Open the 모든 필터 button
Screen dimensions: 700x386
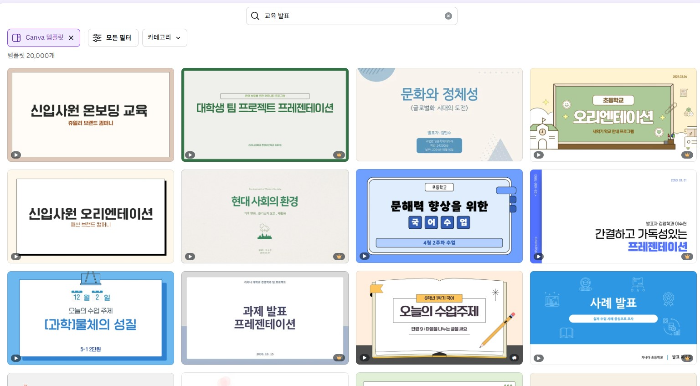click(x=113, y=38)
